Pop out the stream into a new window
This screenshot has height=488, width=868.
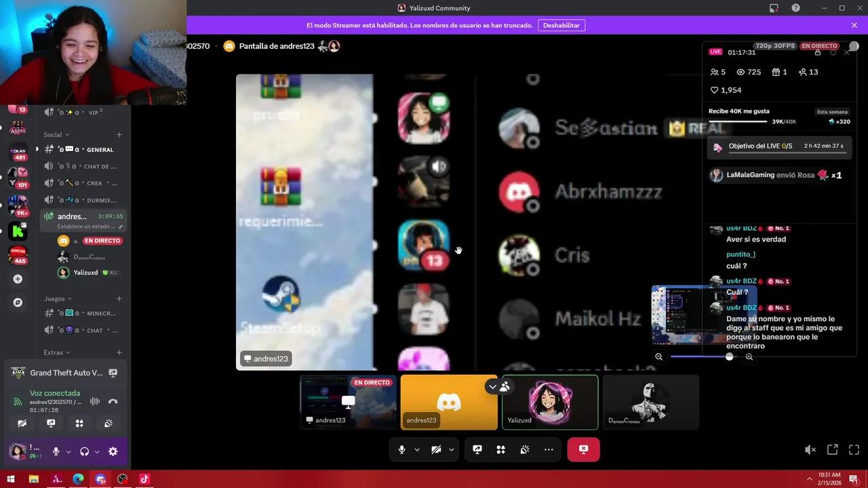[x=833, y=449]
